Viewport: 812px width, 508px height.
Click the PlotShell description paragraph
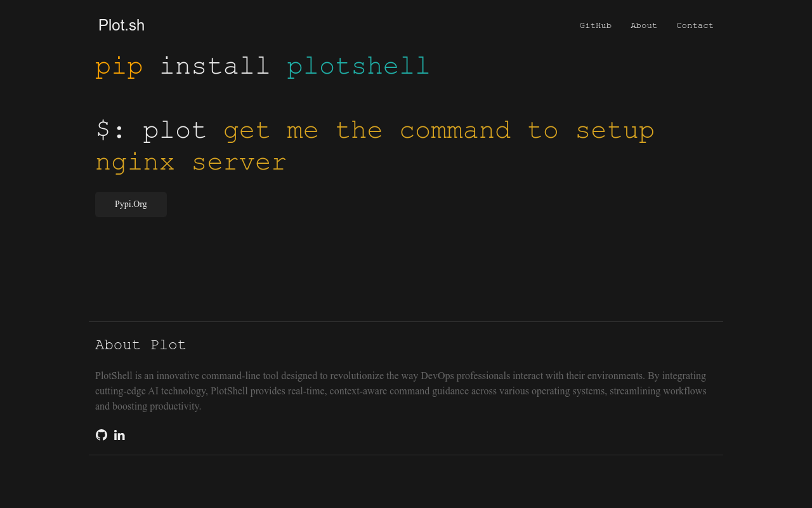[402, 391]
